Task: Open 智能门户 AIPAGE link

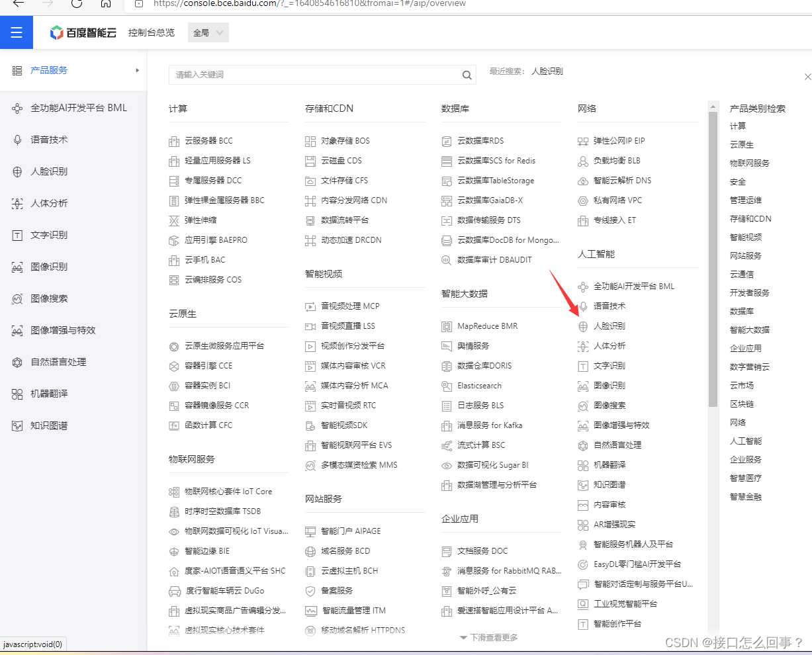Action: (351, 531)
